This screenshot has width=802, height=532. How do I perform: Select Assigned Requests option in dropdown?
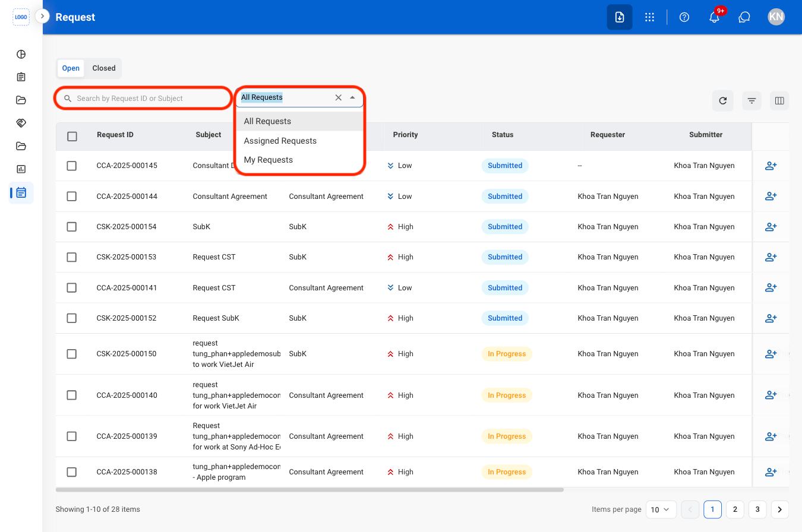[x=299, y=141]
